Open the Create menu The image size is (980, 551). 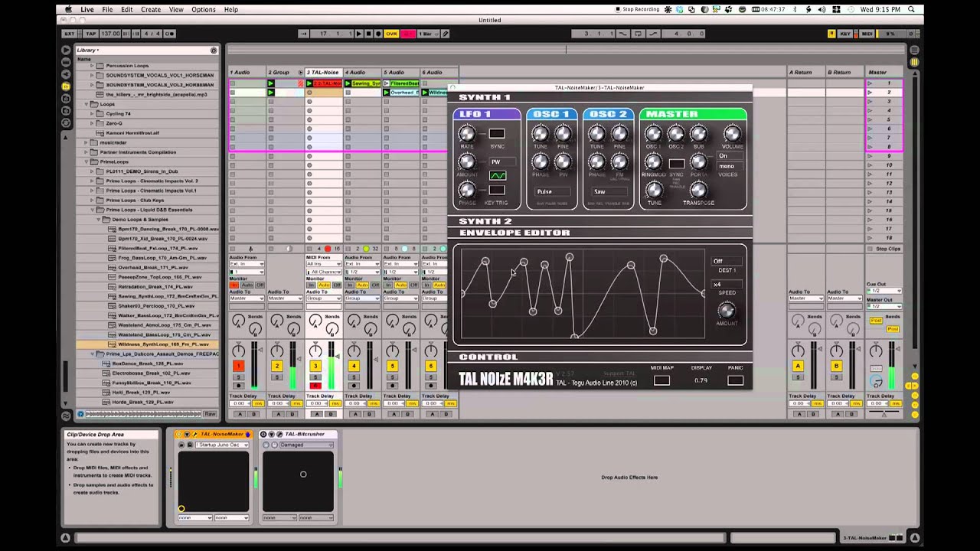151,9
